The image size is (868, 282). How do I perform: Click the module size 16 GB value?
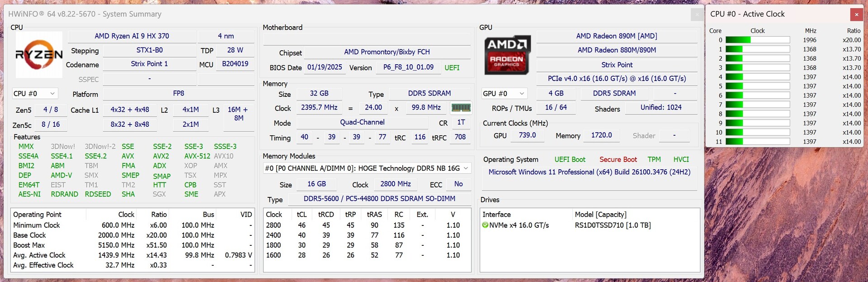click(x=316, y=184)
